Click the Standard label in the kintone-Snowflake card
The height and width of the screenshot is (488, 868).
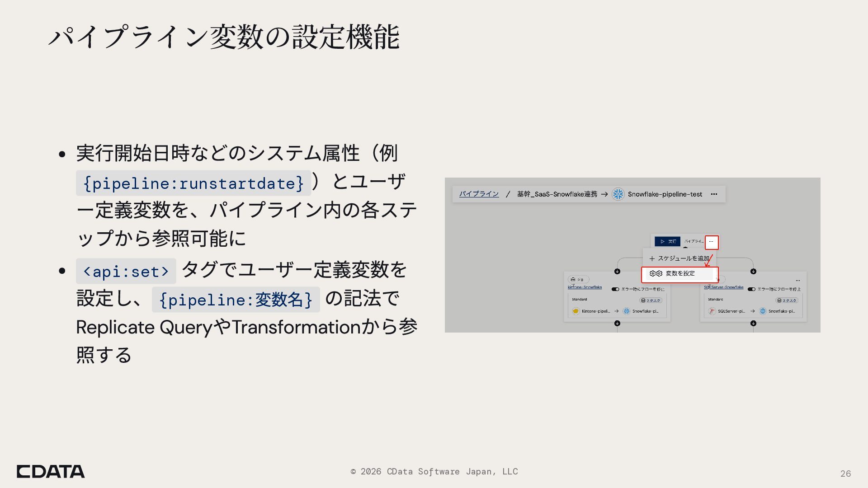[579, 299]
